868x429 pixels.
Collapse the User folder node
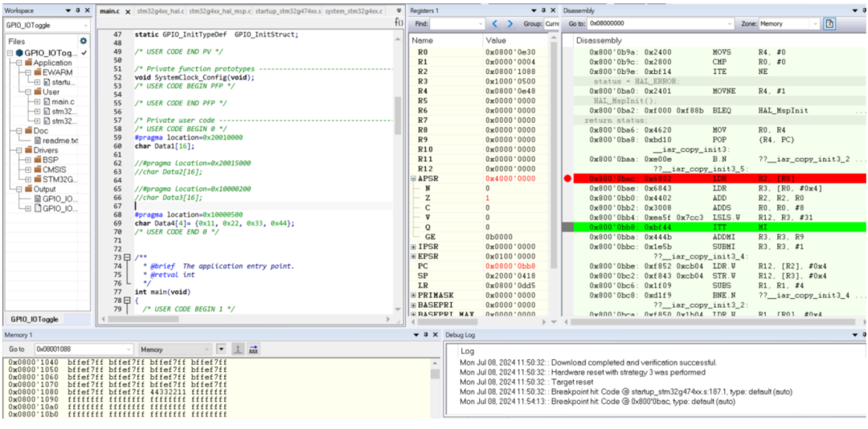(x=28, y=92)
